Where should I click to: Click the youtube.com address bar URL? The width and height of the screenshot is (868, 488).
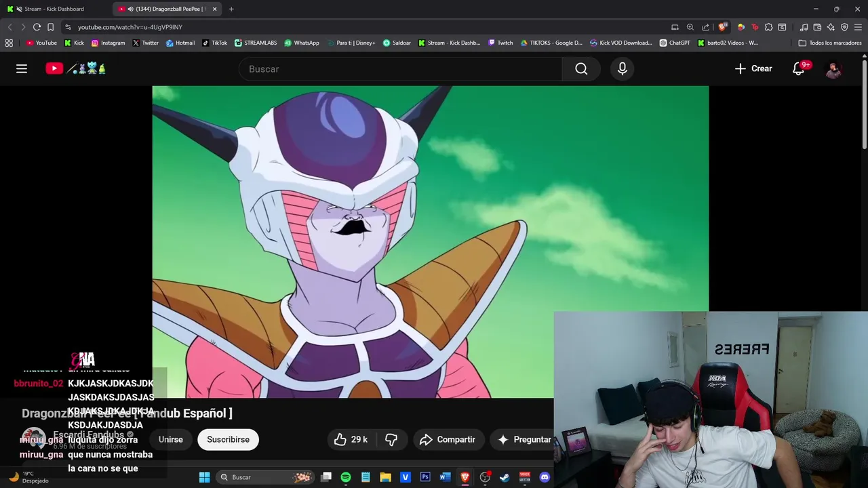(x=130, y=27)
